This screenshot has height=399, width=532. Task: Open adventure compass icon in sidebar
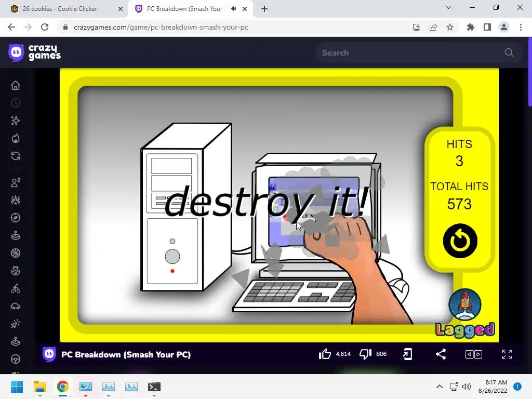16,218
